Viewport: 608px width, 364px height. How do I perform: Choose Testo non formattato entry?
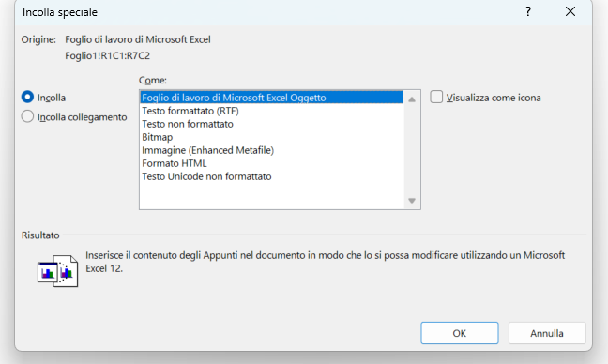pyautogui.click(x=271, y=124)
